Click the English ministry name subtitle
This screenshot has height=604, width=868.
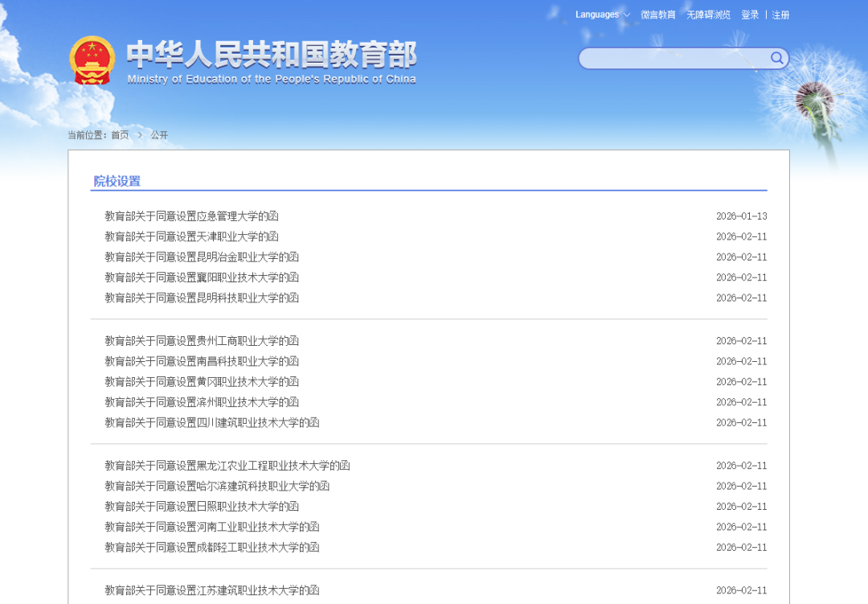(272, 80)
